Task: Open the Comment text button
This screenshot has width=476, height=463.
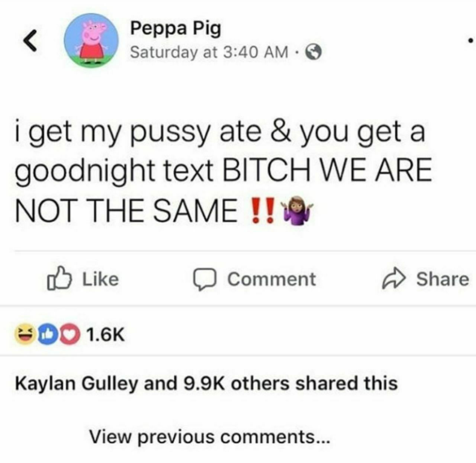Action: click(x=271, y=279)
